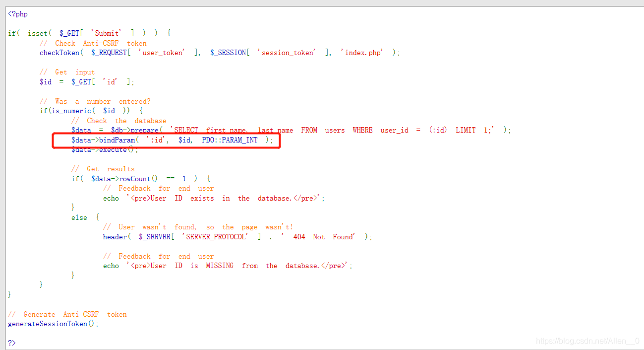This screenshot has height=350, width=644.
Task: Select the 'Check Anti-CSRF token' comment
Action: (93, 43)
